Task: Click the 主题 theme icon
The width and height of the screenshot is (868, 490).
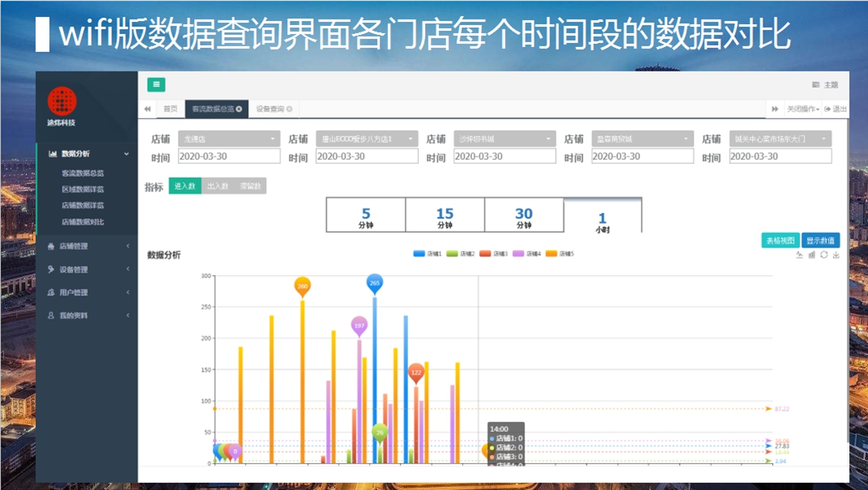Action: click(815, 84)
